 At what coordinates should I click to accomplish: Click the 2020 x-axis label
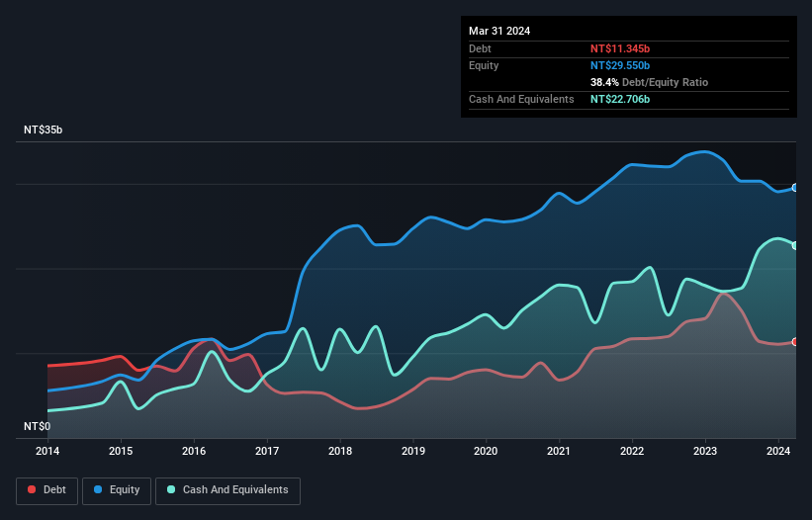486,451
